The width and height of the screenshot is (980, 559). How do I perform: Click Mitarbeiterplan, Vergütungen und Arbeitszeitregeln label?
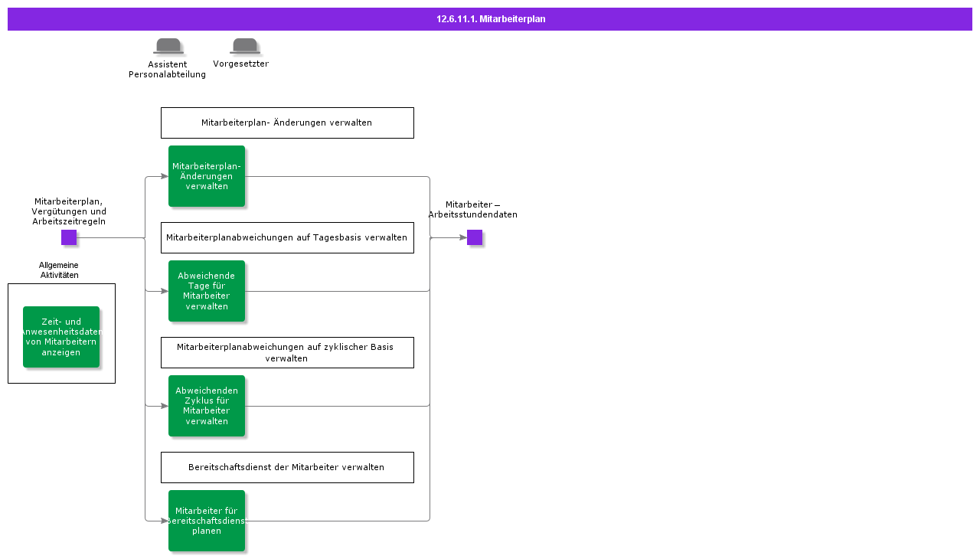coord(69,211)
